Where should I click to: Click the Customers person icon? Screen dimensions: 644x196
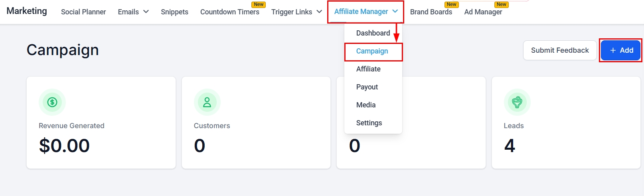pos(207,102)
